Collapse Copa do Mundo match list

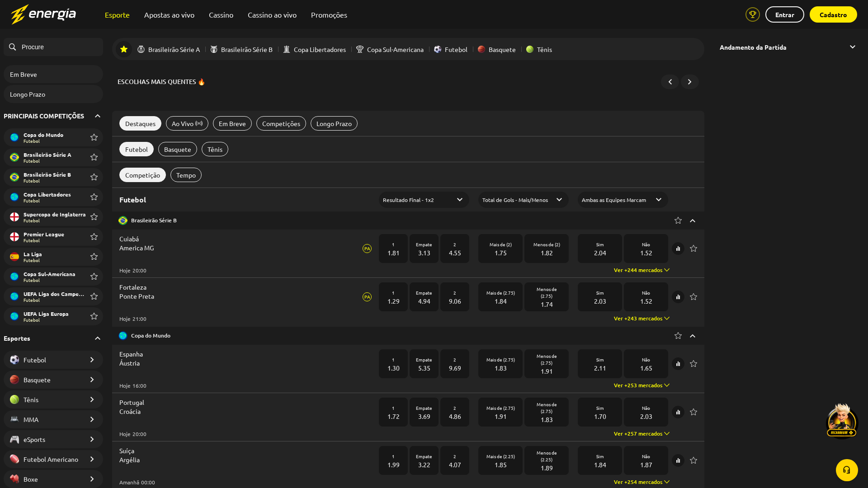[x=693, y=336]
